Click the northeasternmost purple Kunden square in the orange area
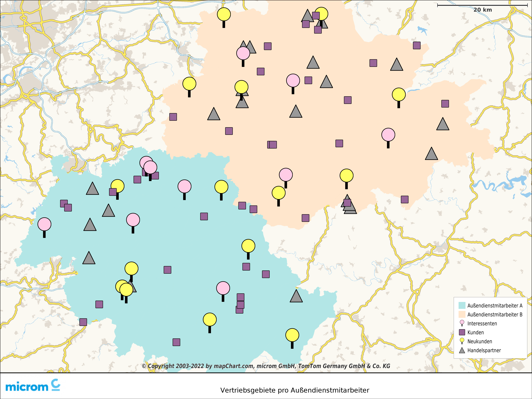This screenshot has height=399, width=532. 417,46
